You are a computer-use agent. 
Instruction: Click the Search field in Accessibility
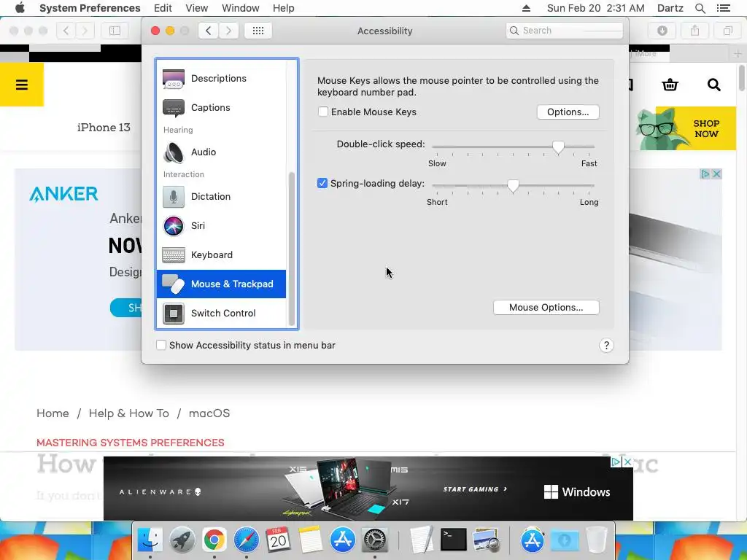coord(565,31)
